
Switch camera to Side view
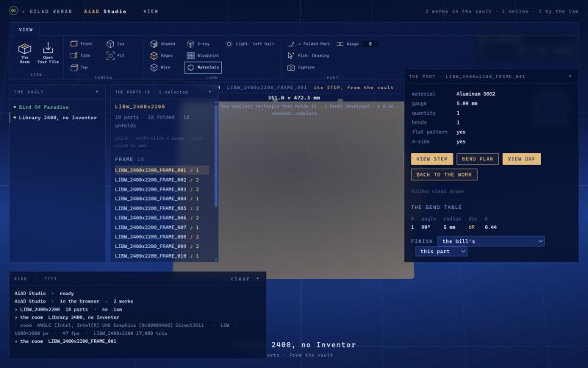[80, 56]
